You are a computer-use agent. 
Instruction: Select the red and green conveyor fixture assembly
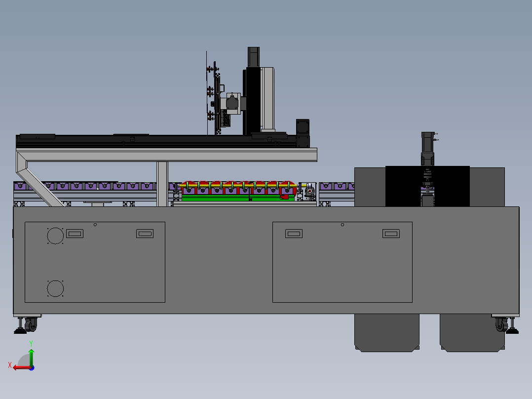point(239,191)
